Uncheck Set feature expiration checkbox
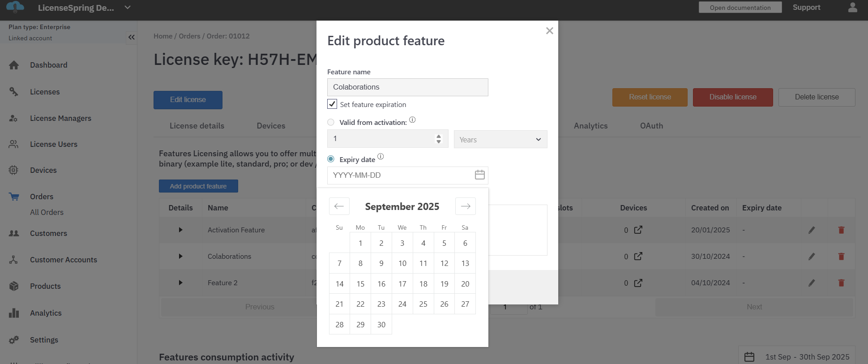 click(332, 104)
